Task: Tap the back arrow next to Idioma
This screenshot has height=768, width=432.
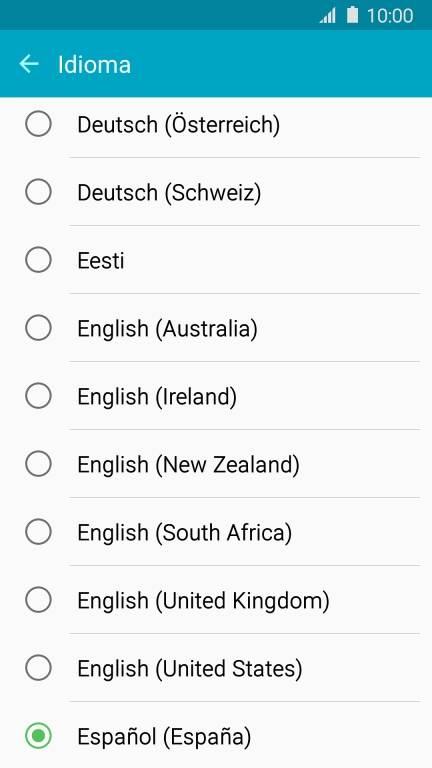Action: [29, 64]
